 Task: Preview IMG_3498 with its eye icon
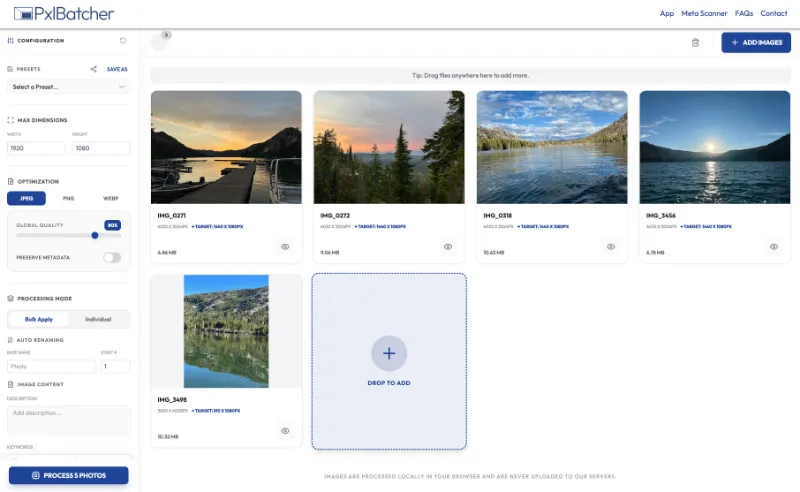tap(285, 431)
